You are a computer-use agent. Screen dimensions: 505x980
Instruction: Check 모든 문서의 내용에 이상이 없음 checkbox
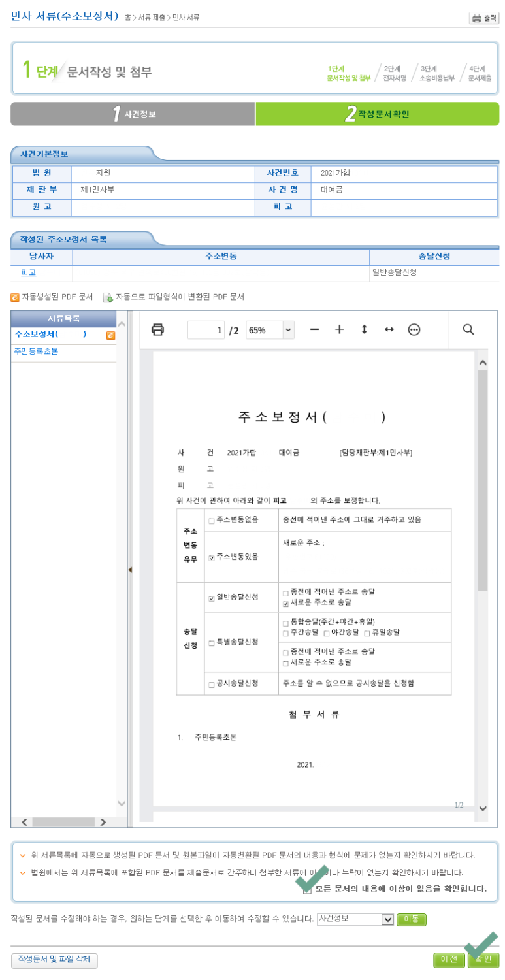pyautogui.click(x=307, y=889)
